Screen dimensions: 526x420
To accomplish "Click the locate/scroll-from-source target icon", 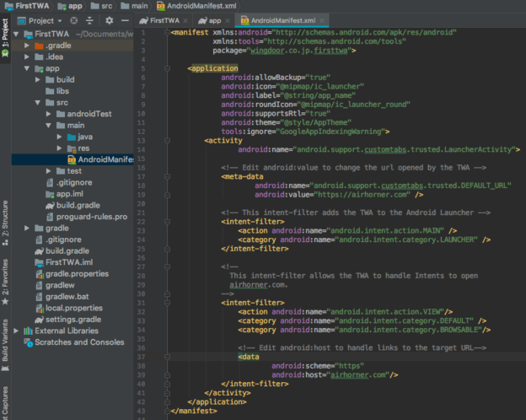I will point(74,19).
